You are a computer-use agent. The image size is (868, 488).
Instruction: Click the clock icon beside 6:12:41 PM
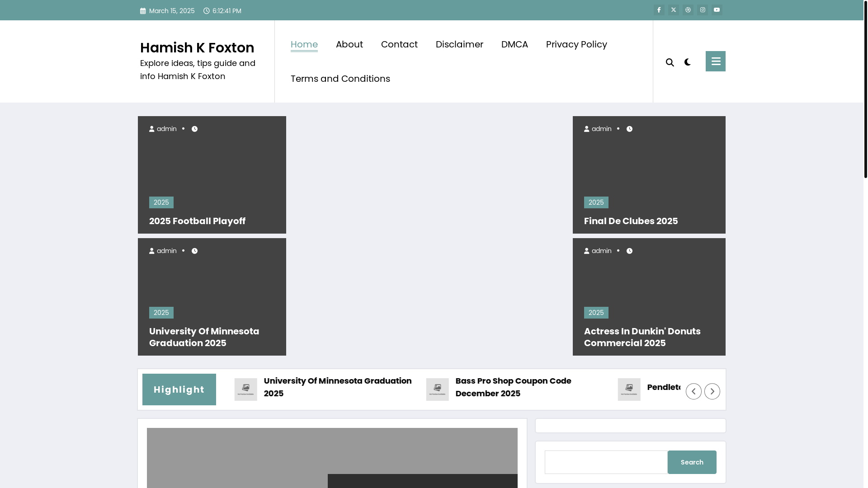pyautogui.click(x=207, y=11)
